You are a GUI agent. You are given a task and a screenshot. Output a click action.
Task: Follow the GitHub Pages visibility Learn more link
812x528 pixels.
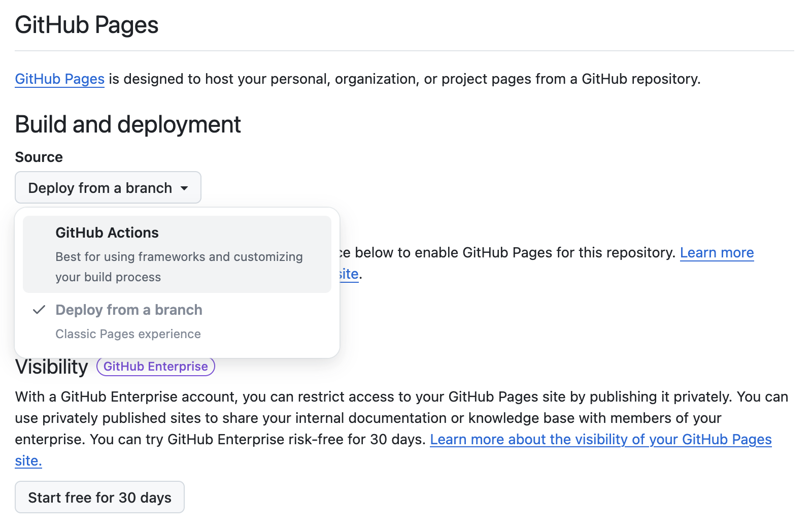coord(601,440)
